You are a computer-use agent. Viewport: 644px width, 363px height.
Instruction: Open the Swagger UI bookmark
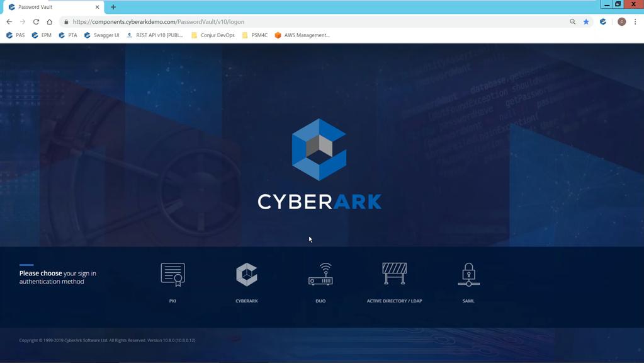tap(101, 35)
